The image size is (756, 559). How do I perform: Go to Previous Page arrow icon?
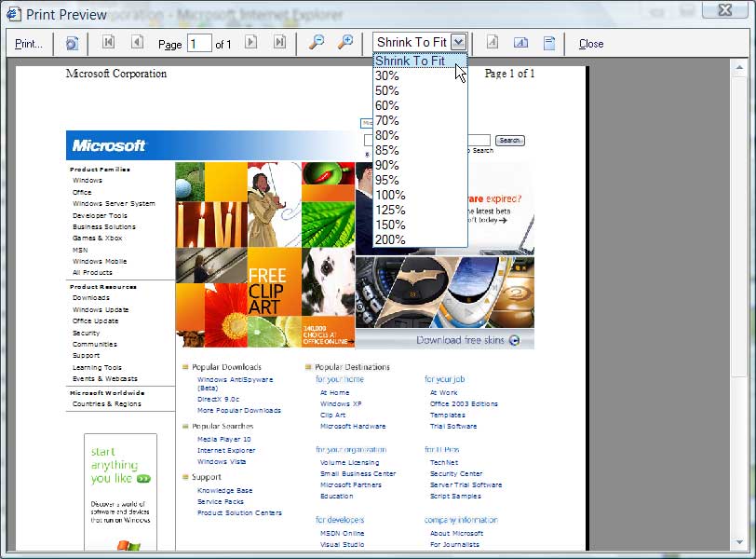pyautogui.click(x=138, y=43)
